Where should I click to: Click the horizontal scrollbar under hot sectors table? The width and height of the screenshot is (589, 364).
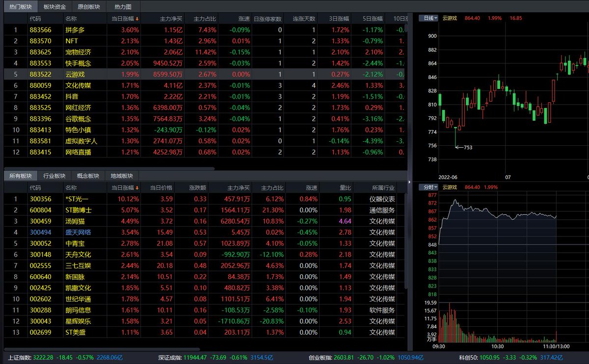pos(109,168)
